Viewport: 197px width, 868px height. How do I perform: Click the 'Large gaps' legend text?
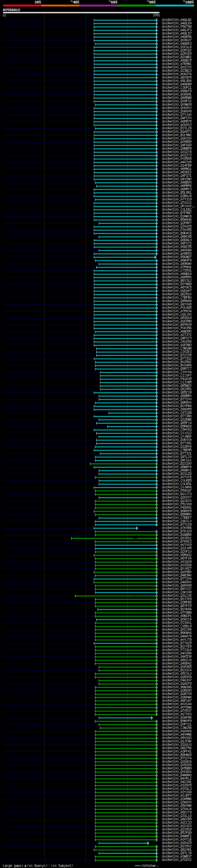13,865
